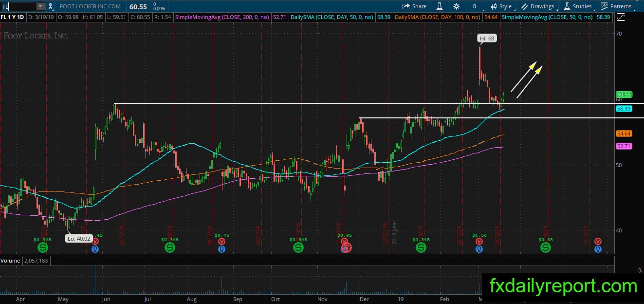Click cyan 58.39 price axis label
Image resolution: width=644 pixels, height=304 pixels.
[x=624, y=109]
